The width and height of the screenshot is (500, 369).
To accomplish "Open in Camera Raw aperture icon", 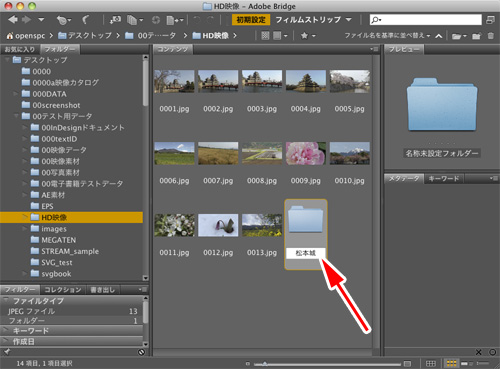I will tap(156, 20).
